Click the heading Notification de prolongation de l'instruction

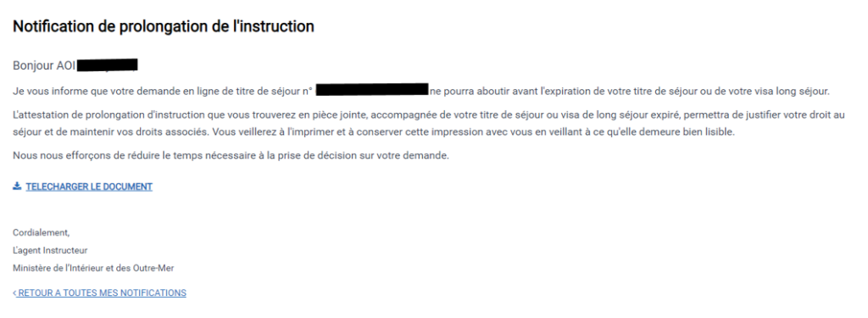coord(164,26)
